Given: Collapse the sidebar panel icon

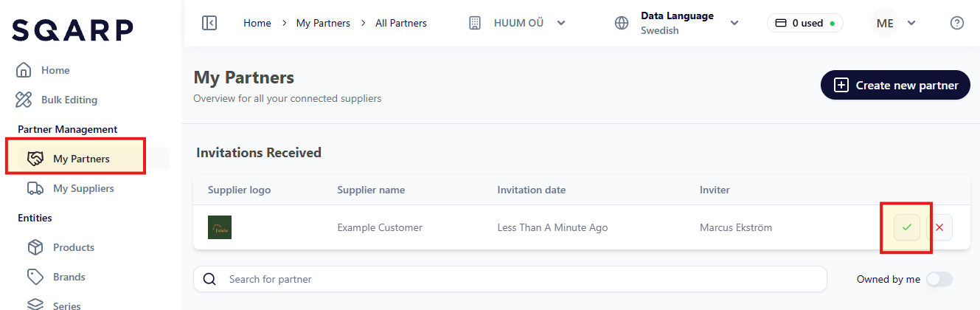Looking at the screenshot, I should pyautogui.click(x=209, y=23).
